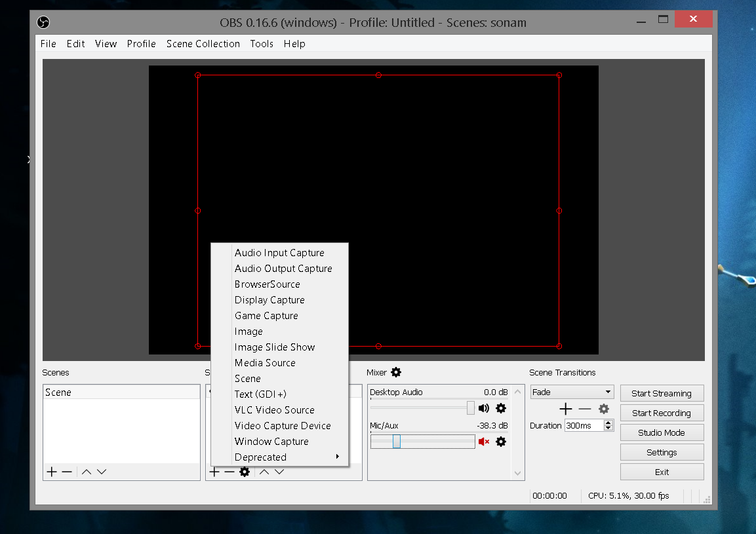The height and width of the screenshot is (534, 756).
Task: Select Scene in the Scenes list
Action: point(121,392)
